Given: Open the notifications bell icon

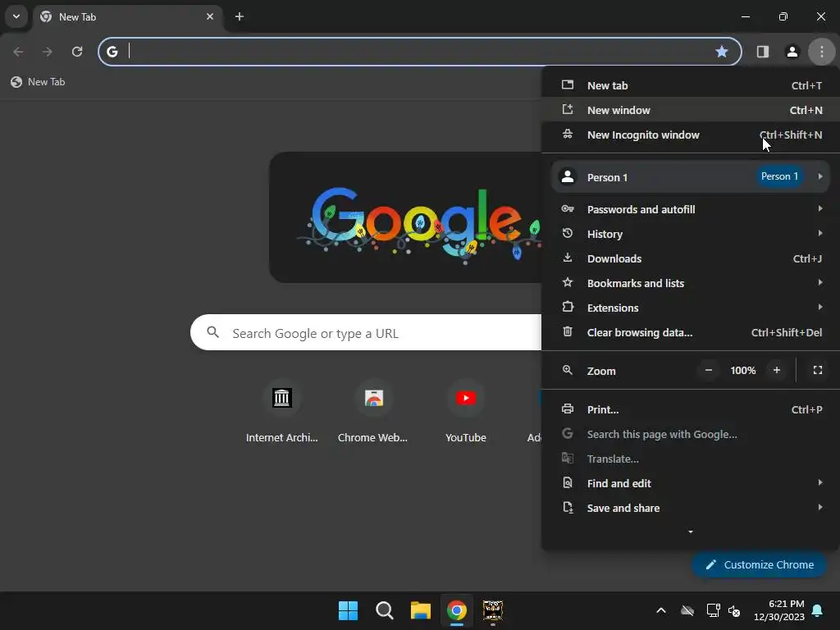Looking at the screenshot, I should [x=818, y=610].
